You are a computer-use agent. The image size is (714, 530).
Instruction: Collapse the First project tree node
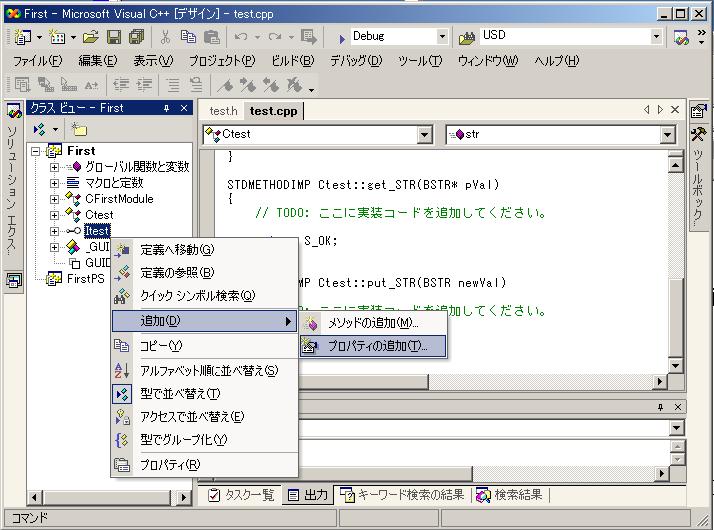coord(36,151)
